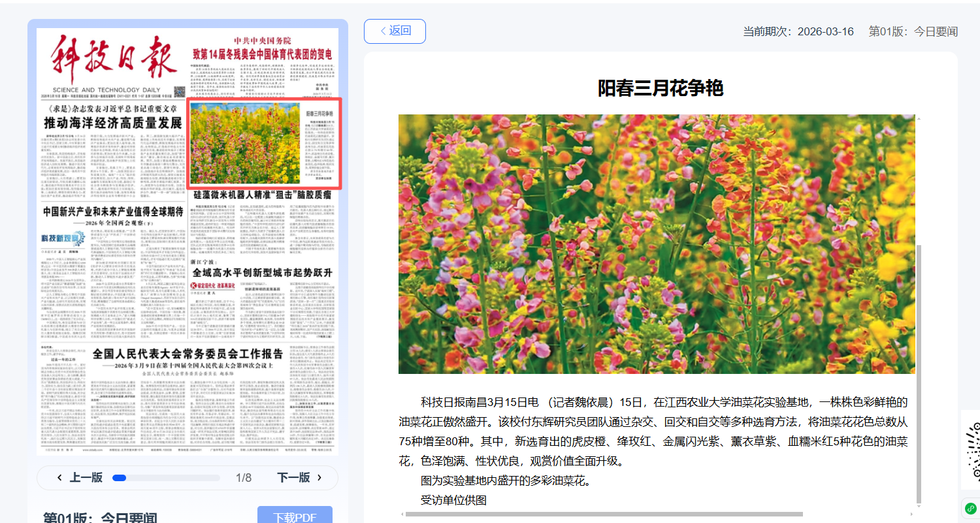Go back using the 返回 button
Image resolution: width=980 pixels, height=523 pixels.
point(395,31)
